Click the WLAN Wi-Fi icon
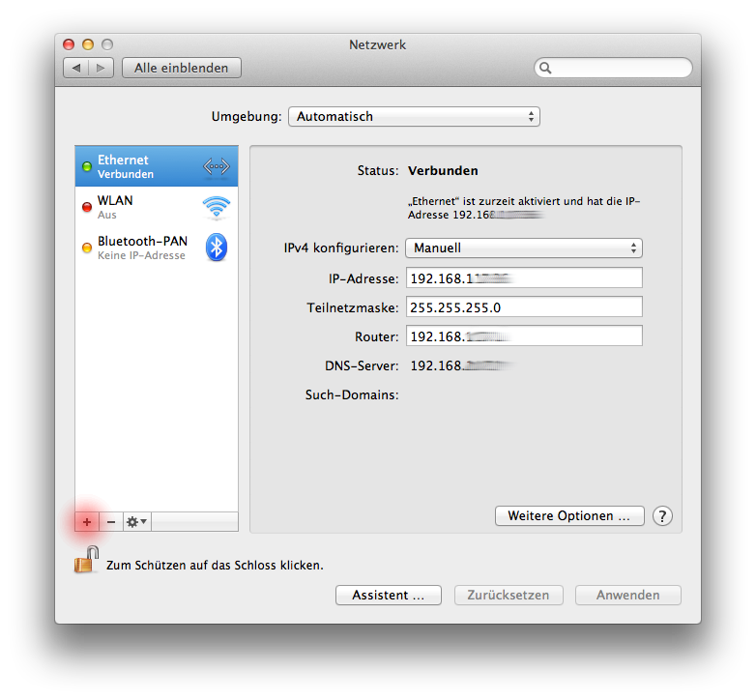The width and height of the screenshot is (756, 700). click(217, 207)
